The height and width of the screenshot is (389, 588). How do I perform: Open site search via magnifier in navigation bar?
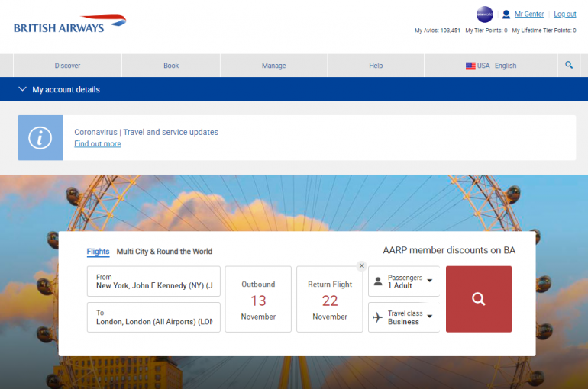pos(569,66)
